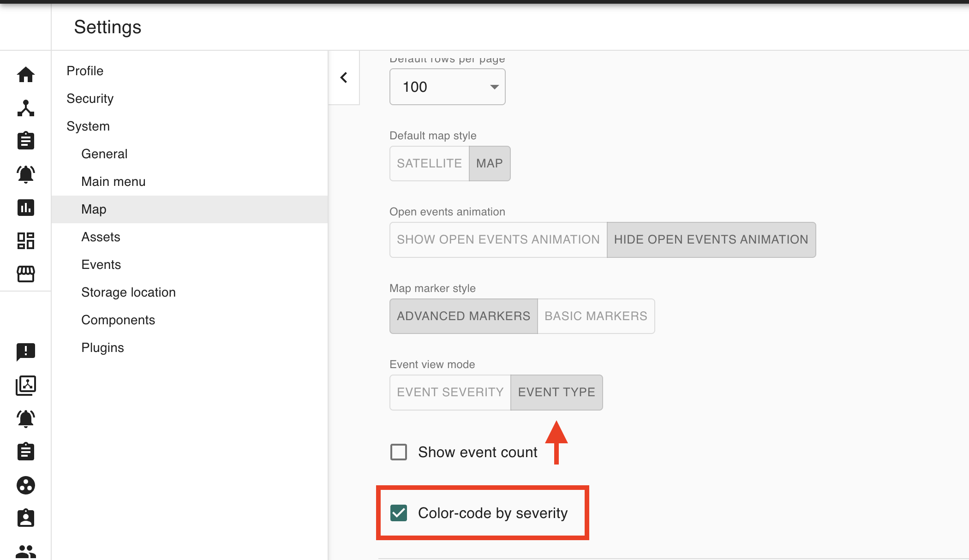This screenshot has width=969, height=560.
Task: Click the bar chart reports icon
Action: coord(26,208)
